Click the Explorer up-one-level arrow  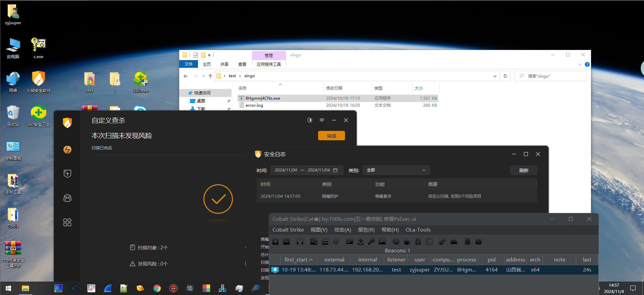[210, 76]
